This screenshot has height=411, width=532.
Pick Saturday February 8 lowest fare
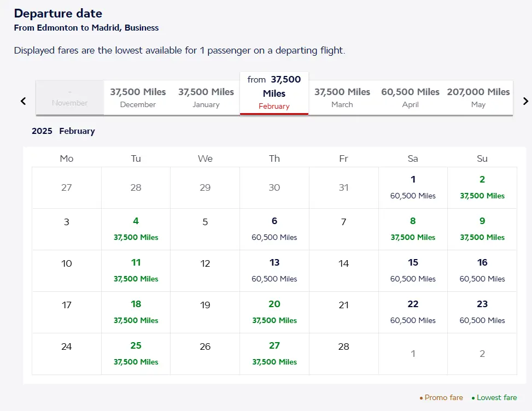(413, 229)
